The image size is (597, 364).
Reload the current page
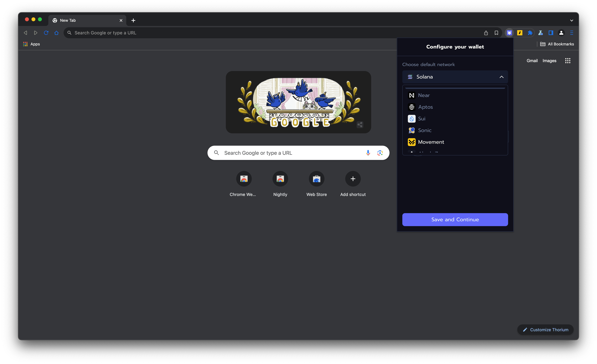coord(46,33)
